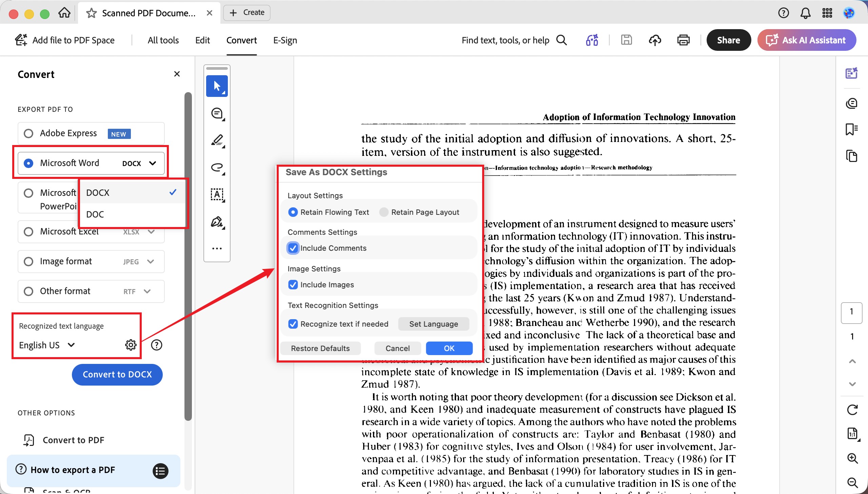Expand the XLSX format dropdown arrow
This screenshot has height=494, width=868.
point(152,232)
